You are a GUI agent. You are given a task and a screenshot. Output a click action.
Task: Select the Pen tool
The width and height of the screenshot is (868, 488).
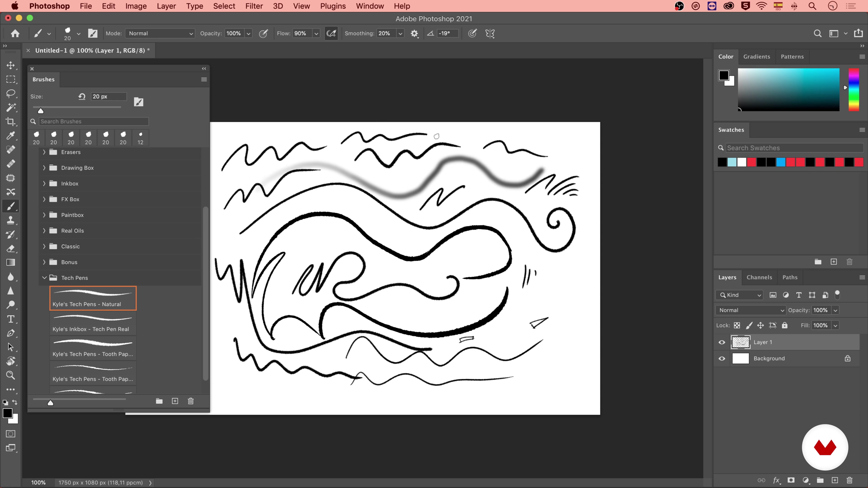(11, 333)
